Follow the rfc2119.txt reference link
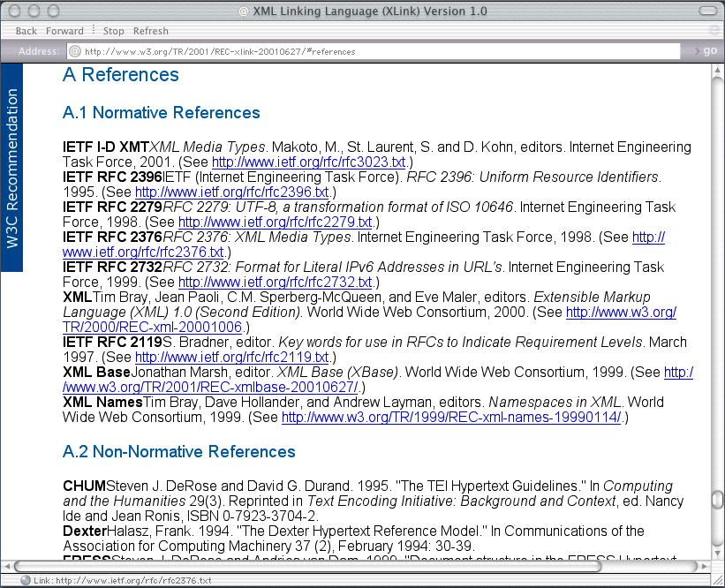Image resolution: width=725 pixels, height=588 pixels. coord(231,358)
